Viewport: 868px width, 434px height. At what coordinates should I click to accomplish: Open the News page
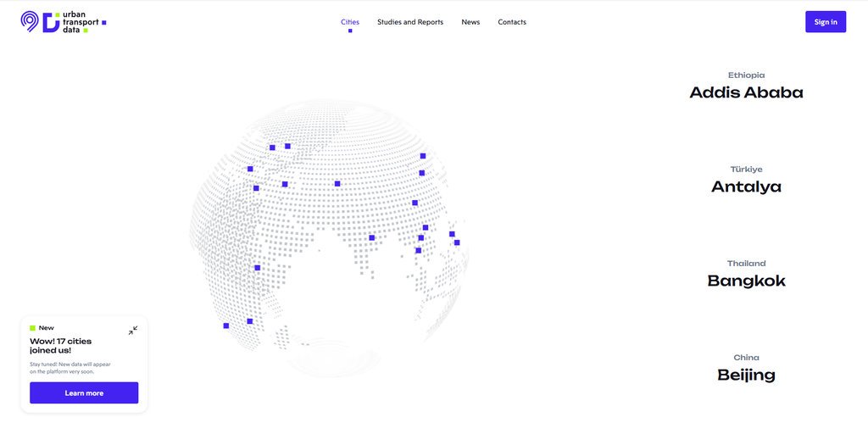point(470,22)
